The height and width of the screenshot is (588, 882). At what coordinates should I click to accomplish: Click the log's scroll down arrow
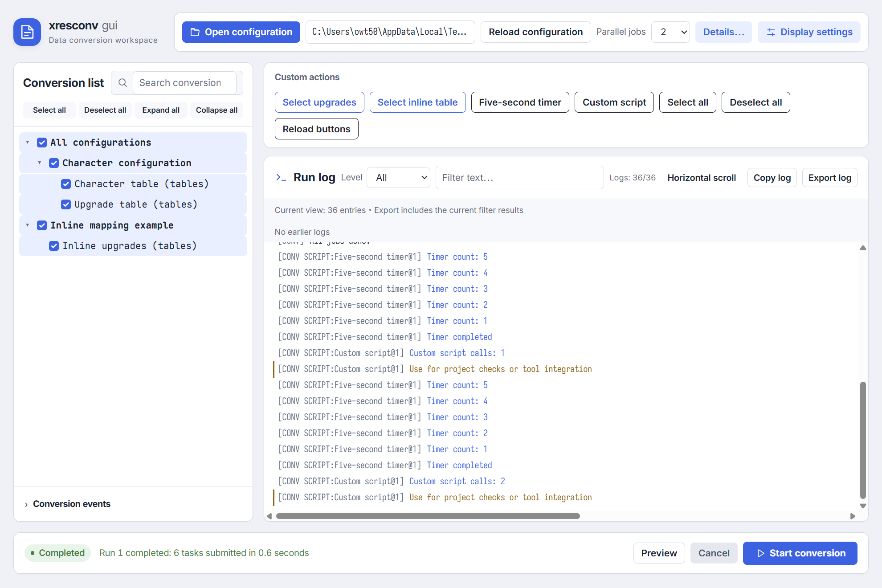point(863,506)
